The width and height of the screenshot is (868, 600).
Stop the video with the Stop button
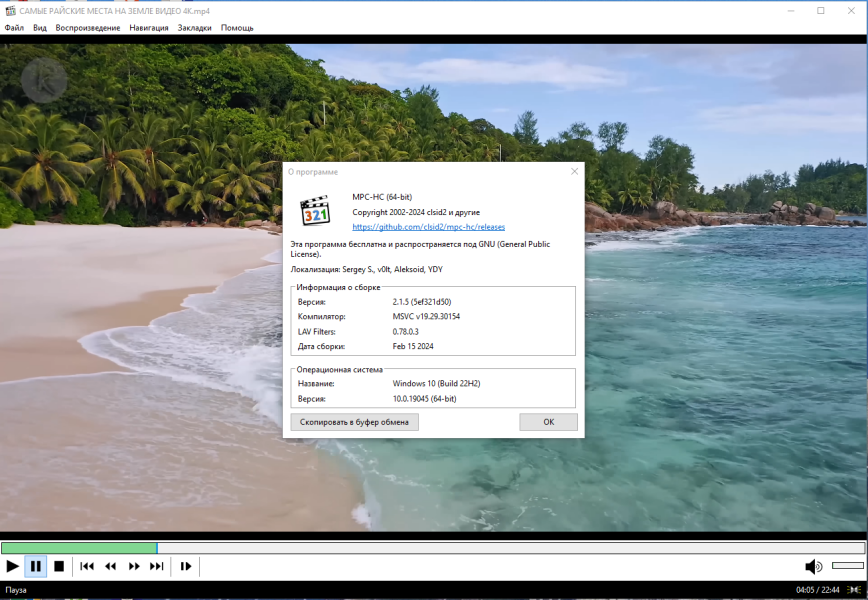pos(59,566)
